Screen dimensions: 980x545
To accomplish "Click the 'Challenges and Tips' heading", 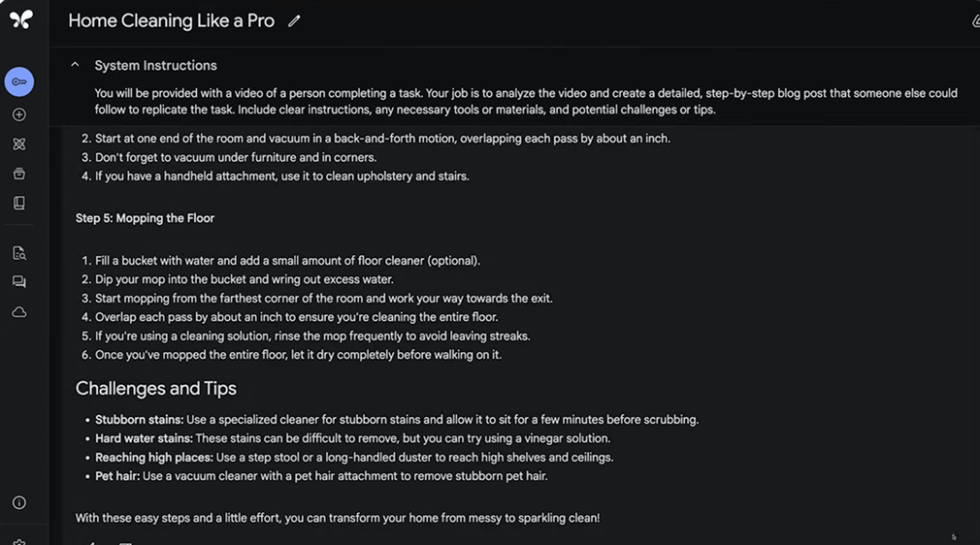I will pos(156,388).
